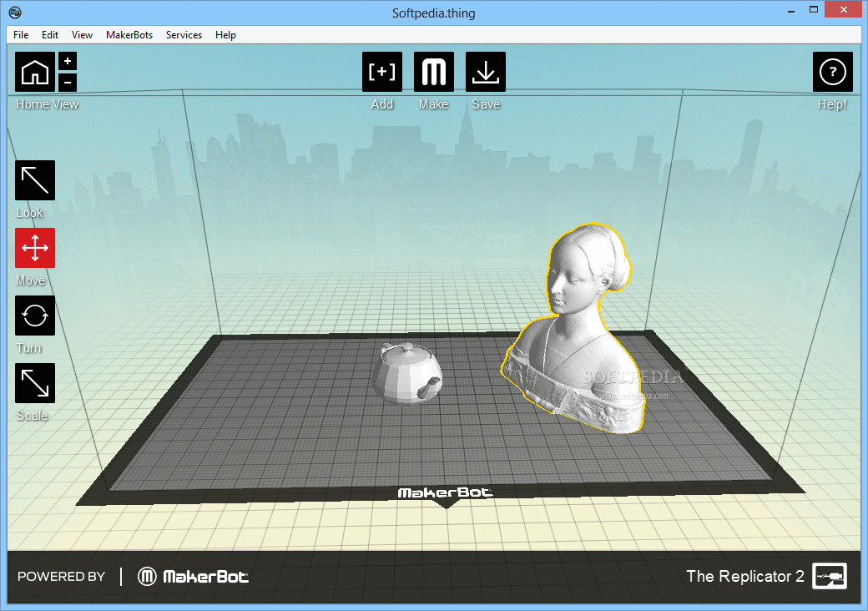Click the Add label text
Screen dimensions: 868x611
point(382,104)
